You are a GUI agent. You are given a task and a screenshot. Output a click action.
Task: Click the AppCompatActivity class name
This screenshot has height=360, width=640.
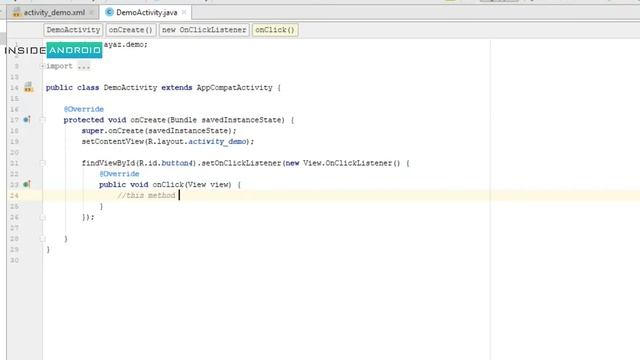(x=234, y=87)
